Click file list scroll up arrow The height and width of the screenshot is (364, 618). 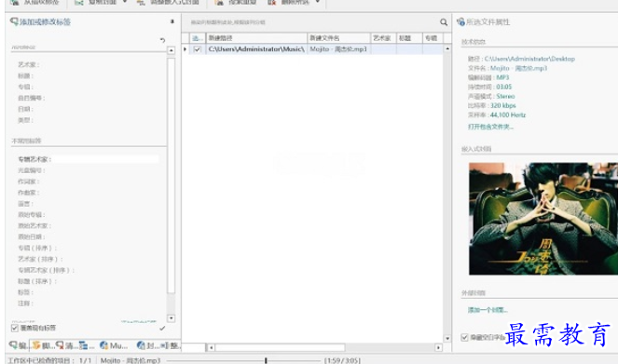(447, 48)
